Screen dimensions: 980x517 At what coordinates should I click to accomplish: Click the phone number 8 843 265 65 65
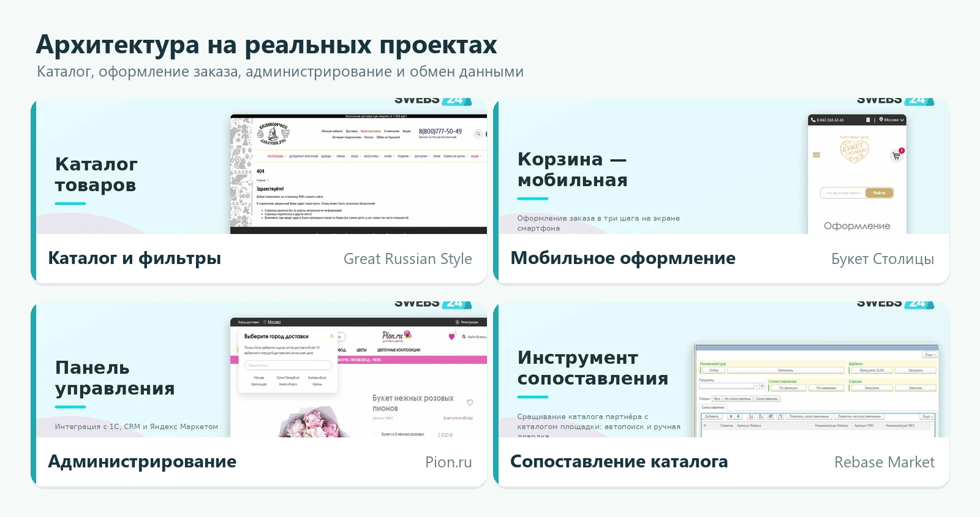[830, 120]
